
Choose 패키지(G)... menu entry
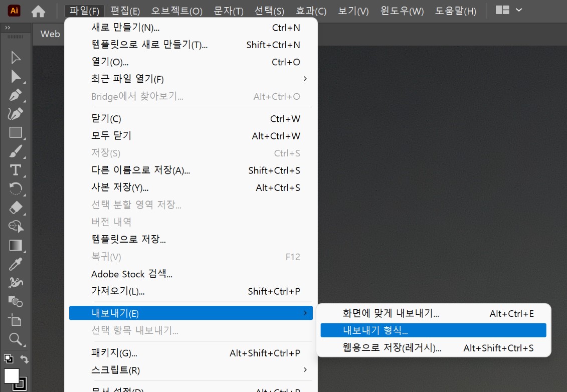pyautogui.click(x=191, y=353)
